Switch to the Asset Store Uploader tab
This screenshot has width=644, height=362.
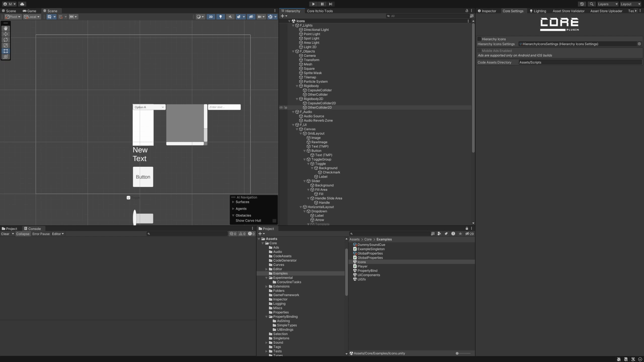(x=606, y=11)
